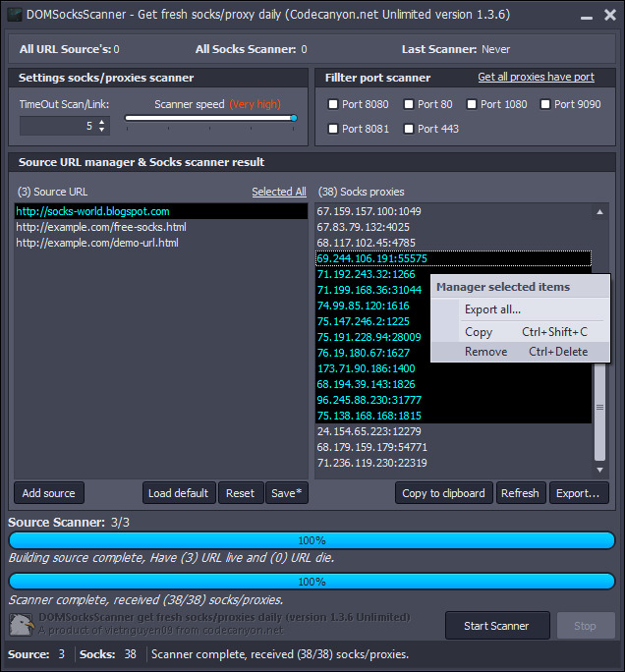Enable the Port 443 filter checkbox
625x672 pixels.
point(409,129)
